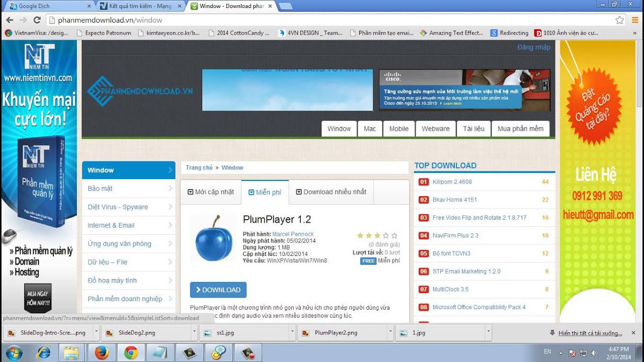This screenshot has height=362, width=644.
Task: Click the browser Forward arrow
Action: point(23,20)
